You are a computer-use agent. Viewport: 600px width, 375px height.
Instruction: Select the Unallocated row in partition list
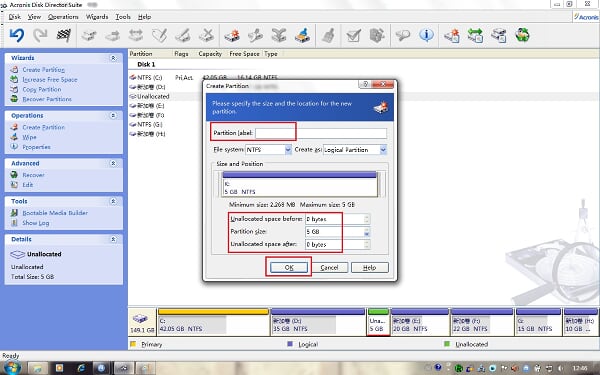click(153, 96)
